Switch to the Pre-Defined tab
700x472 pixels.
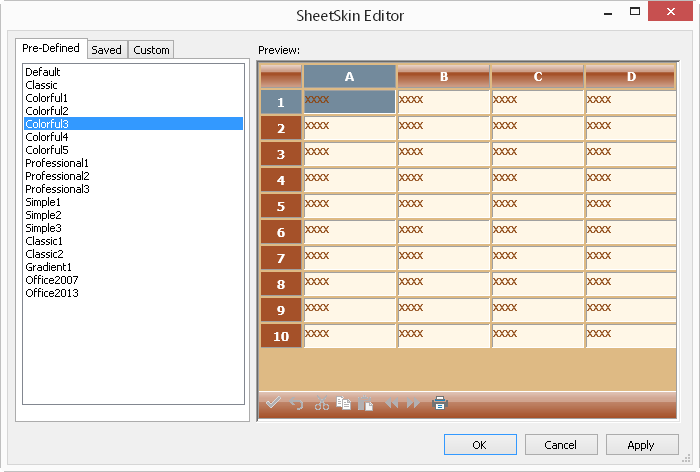pyautogui.click(x=51, y=48)
